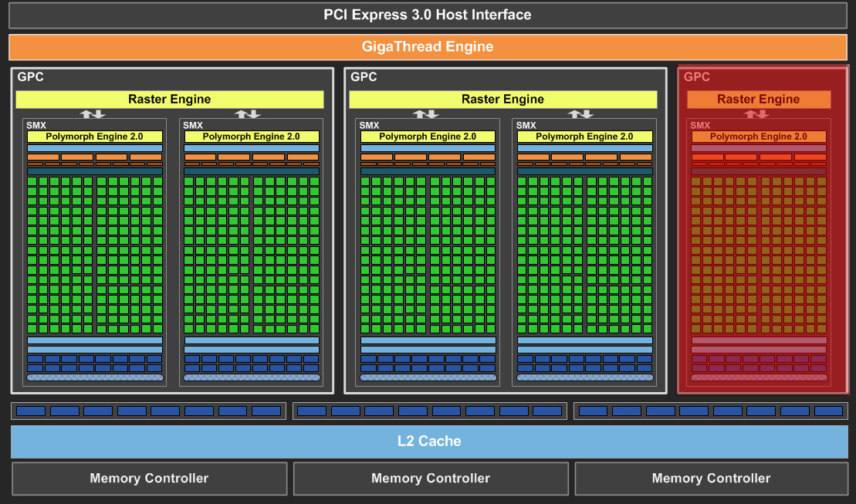
Task: Select Raster Engine bar of the second GPC
Action: pos(502,100)
